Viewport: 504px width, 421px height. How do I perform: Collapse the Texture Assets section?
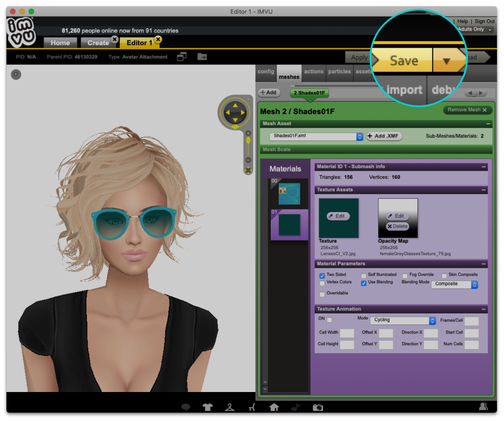tap(483, 190)
